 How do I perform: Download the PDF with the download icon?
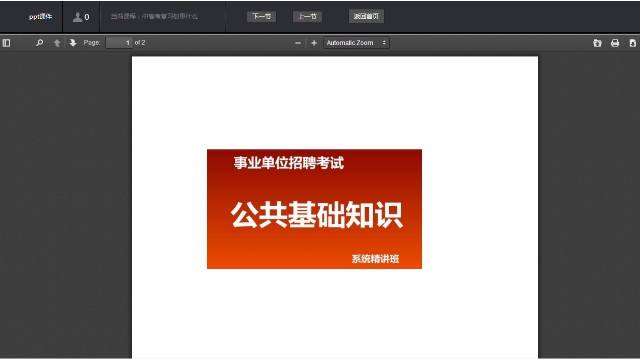click(x=632, y=43)
